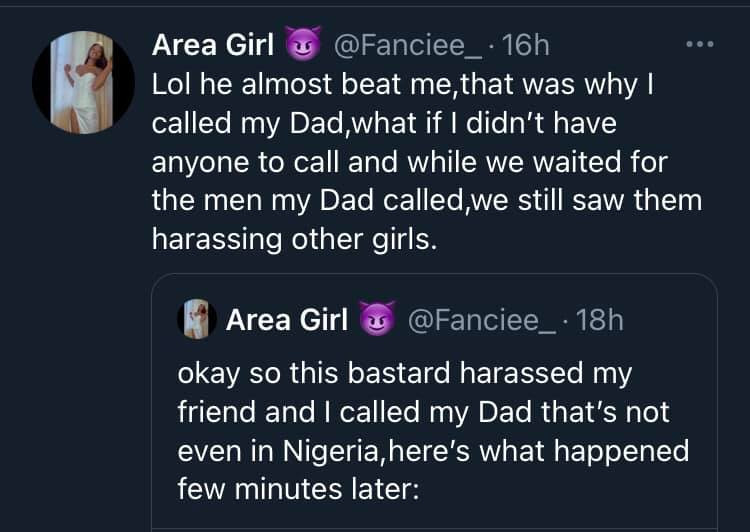Tap the small avatar in the quoted tweet
Image resolution: width=750 pixels, height=532 pixels.
pos(197,320)
